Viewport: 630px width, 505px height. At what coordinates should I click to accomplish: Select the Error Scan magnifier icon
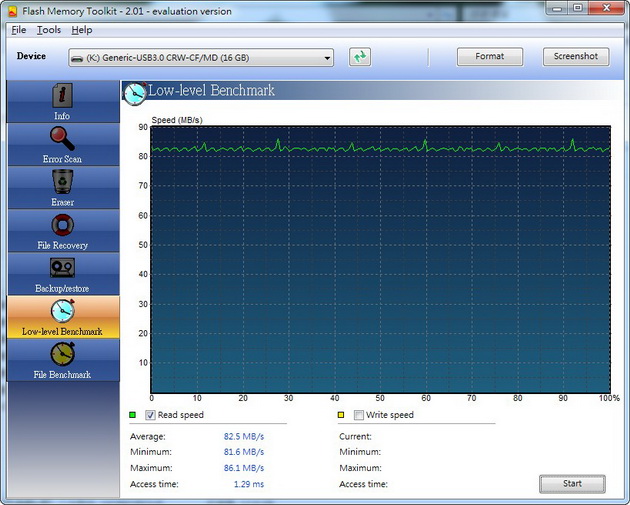(x=62, y=140)
